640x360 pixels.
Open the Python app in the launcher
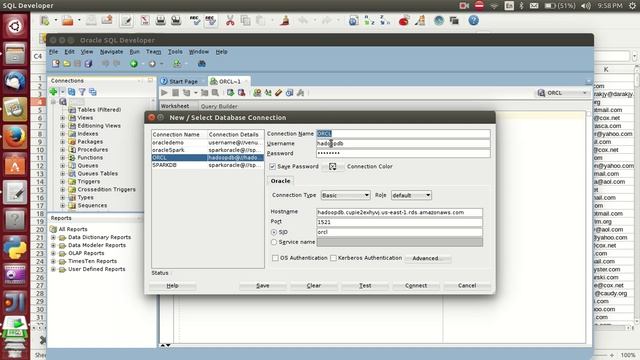click(x=15, y=247)
